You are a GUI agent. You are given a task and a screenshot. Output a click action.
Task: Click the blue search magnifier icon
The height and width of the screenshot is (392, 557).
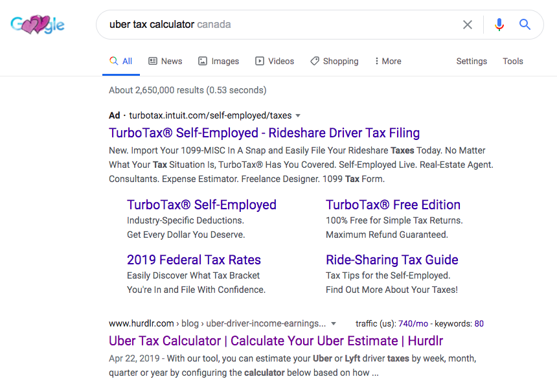[x=525, y=25]
